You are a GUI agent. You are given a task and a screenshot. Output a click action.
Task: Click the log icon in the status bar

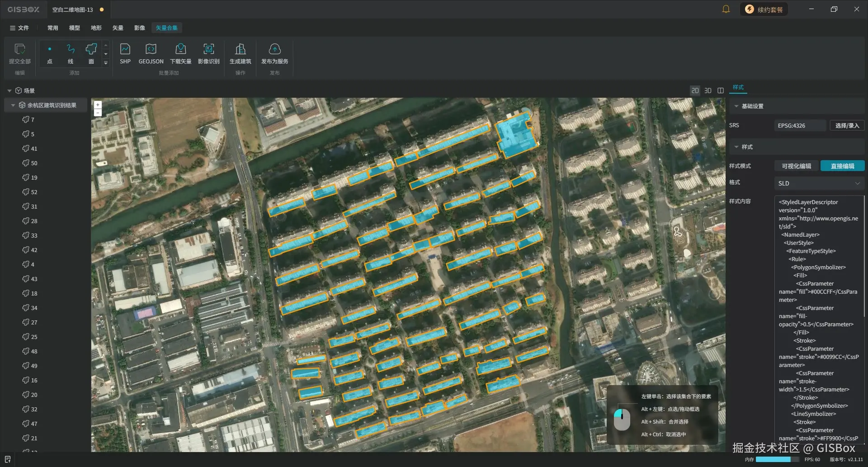coord(8,459)
